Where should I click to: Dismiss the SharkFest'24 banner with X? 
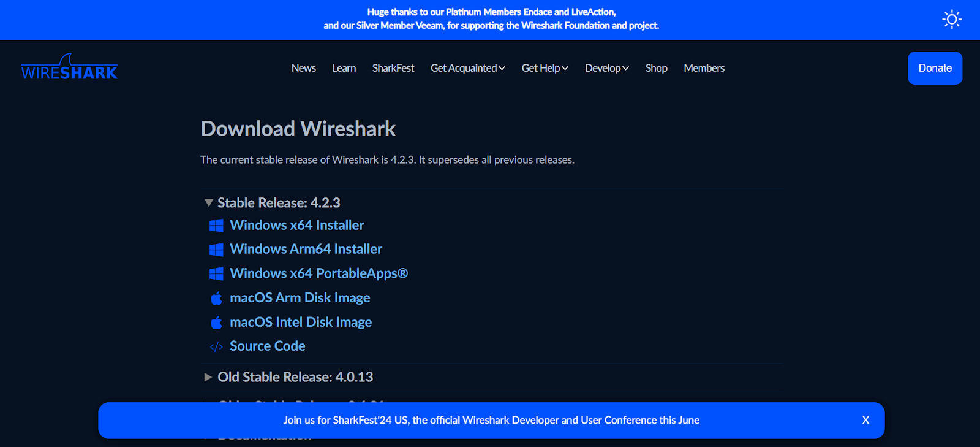(865, 420)
